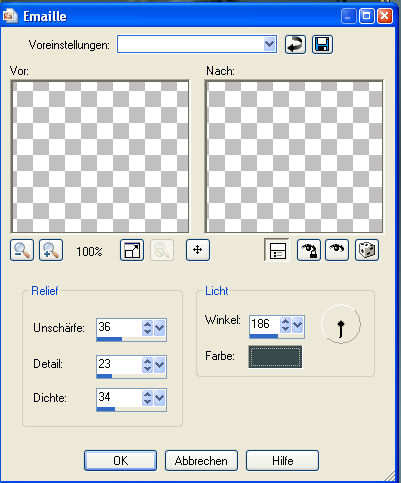Zoom in the preview with plus magnifier

51,250
